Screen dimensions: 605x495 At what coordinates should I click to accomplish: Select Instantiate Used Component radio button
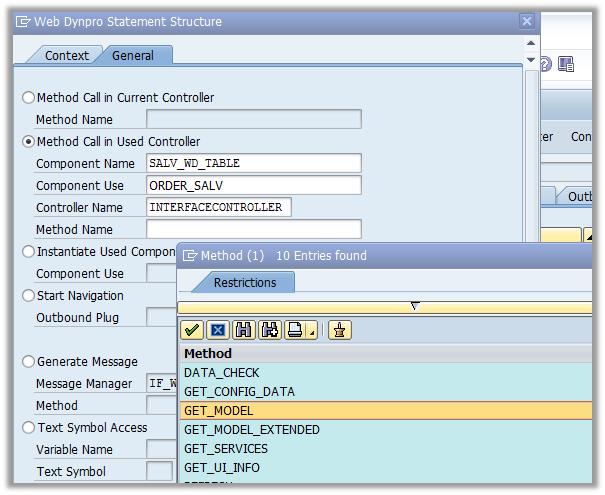pyautogui.click(x=28, y=252)
